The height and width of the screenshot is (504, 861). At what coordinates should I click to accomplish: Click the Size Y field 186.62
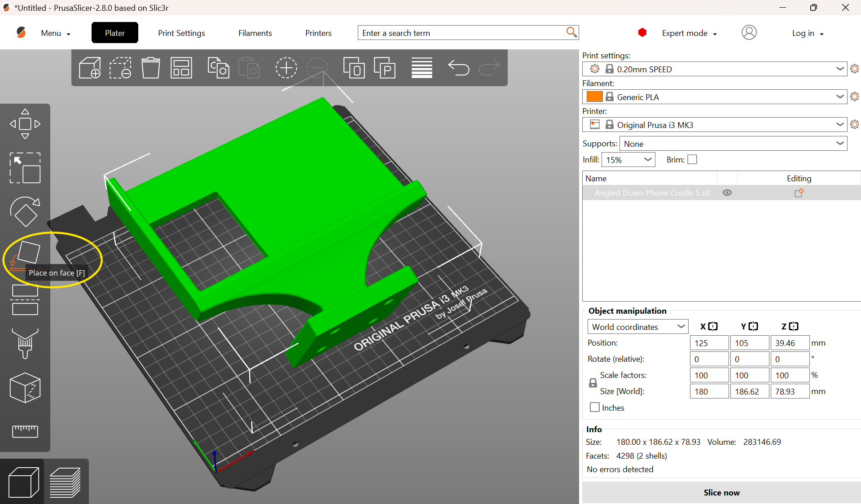coord(750,391)
